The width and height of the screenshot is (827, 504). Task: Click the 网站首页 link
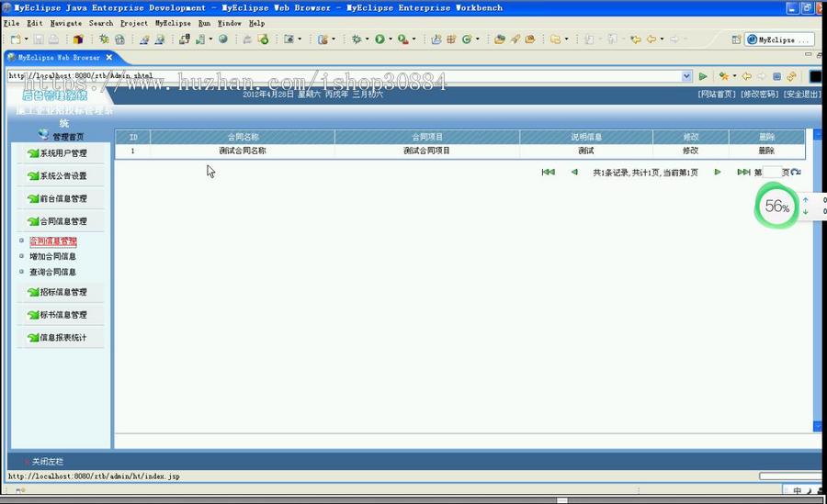click(x=717, y=94)
